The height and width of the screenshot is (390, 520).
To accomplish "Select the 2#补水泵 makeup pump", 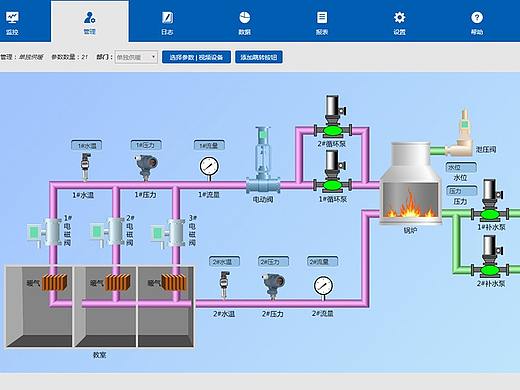I will [490, 256].
